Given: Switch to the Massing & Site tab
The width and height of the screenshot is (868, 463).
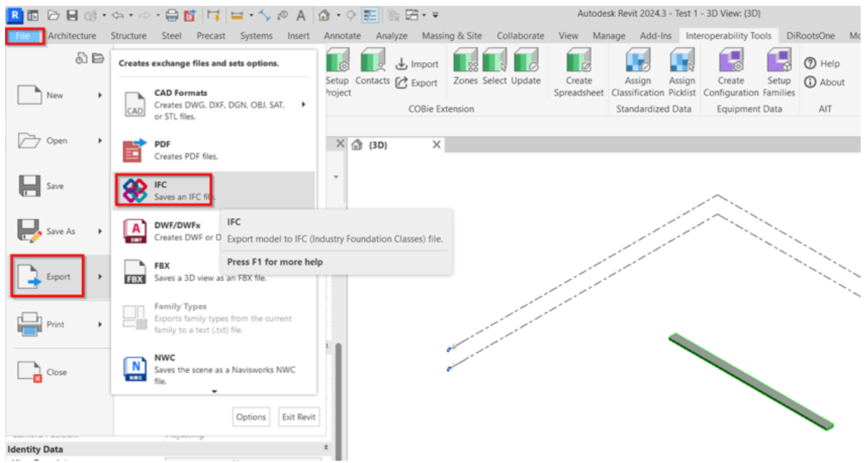Looking at the screenshot, I should point(452,36).
